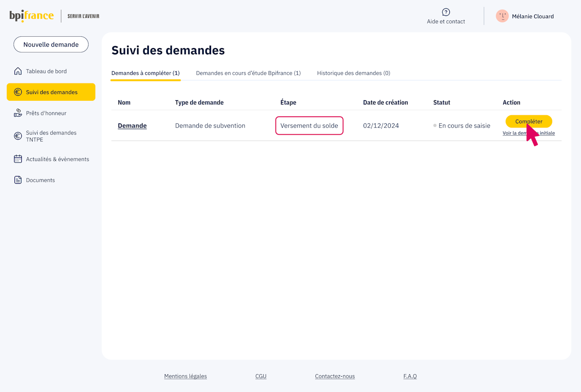The height and width of the screenshot is (392, 581).
Task: Click the Aide et contact question mark icon
Action: click(446, 12)
